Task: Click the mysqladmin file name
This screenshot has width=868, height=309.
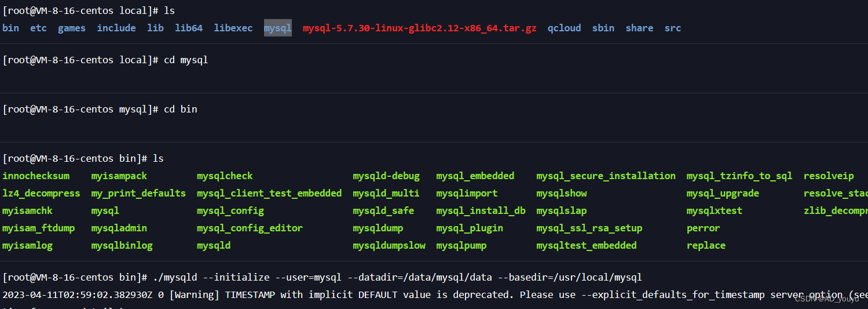Action: (119, 228)
